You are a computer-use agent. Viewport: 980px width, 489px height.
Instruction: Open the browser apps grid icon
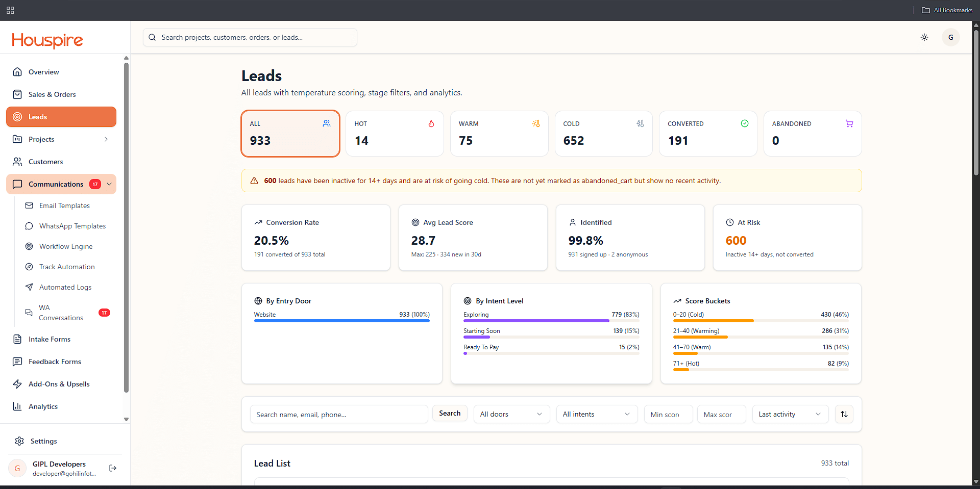pos(10,10)
